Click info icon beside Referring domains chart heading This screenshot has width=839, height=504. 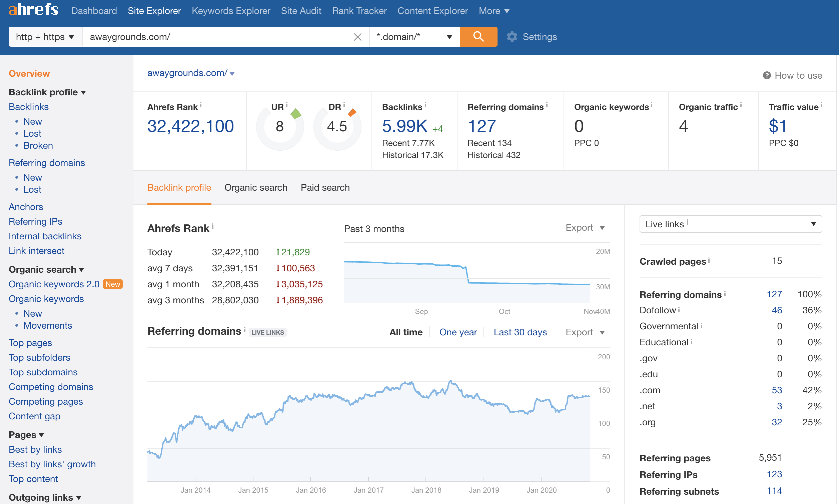[x=244, y=329]
